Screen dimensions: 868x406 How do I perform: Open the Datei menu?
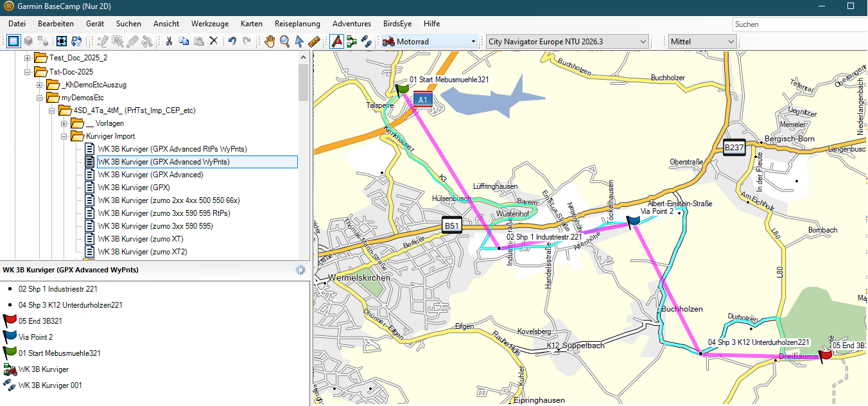coord(17,24)
